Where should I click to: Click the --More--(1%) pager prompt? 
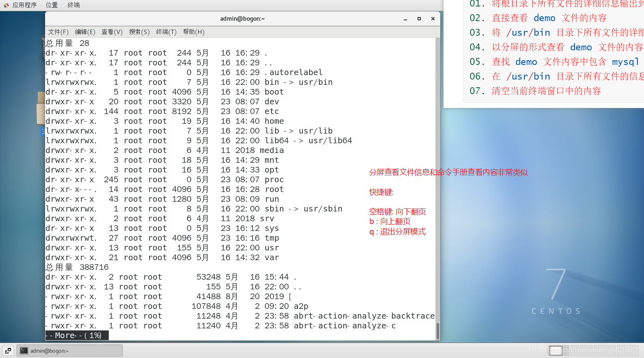point(77,335)
